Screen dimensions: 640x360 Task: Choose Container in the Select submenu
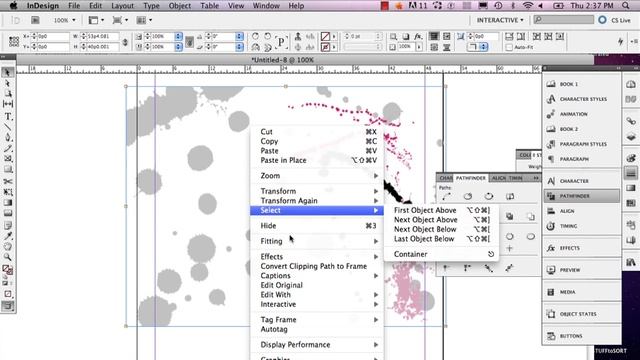(442, 254)
